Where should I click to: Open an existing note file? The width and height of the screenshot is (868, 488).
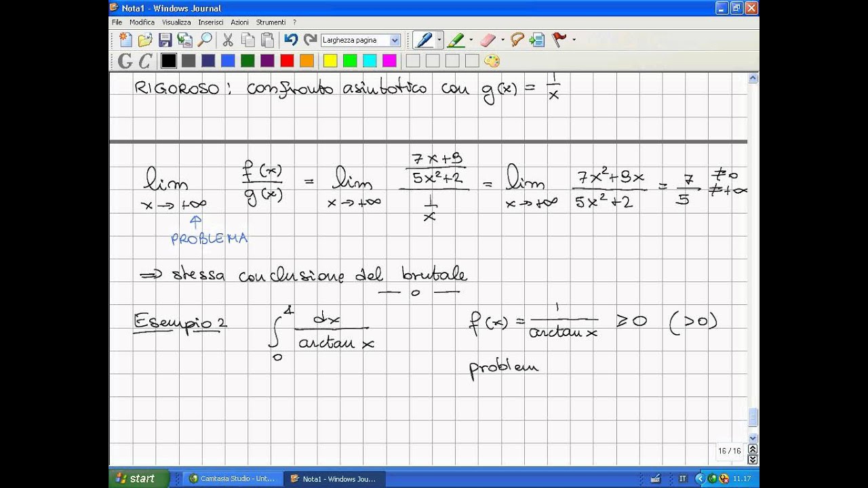(x=145, y=40)
